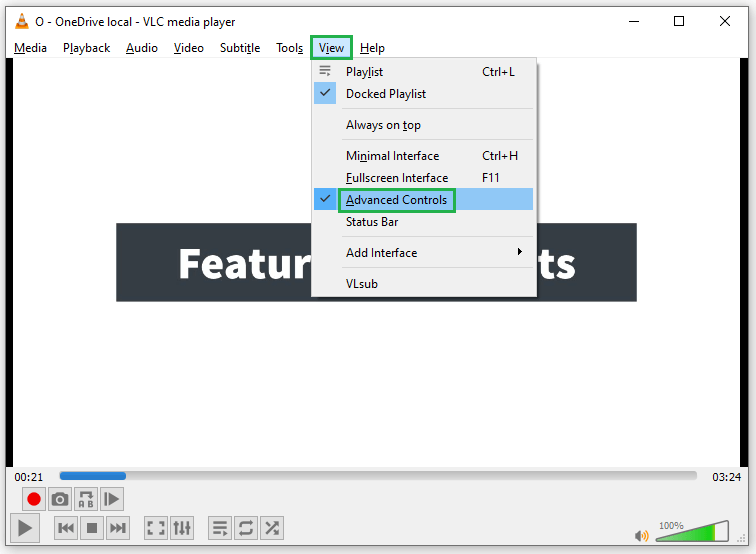This screenshot has width=756, height=554.
Task: Open the Playback menu
Action: [x=86, y=48]
